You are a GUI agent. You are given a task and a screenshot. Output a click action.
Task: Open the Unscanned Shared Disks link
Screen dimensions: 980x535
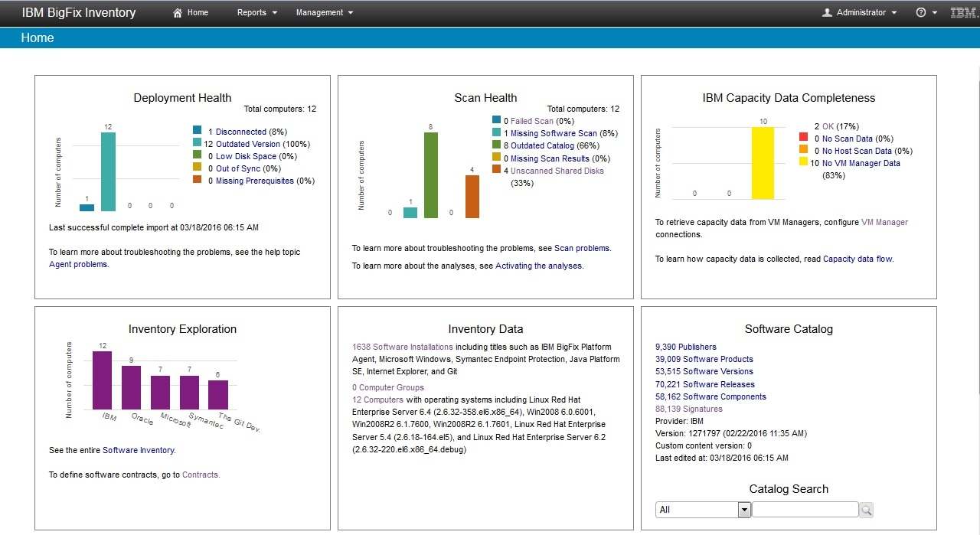pyautogui.click(x=557, y=171)
